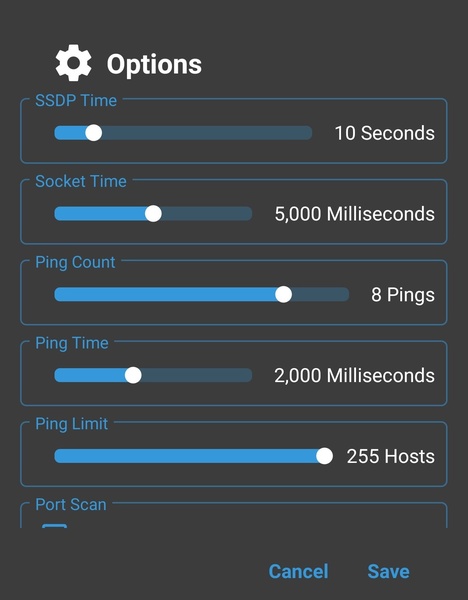468x600 pixels.
Task: Click the gear icon beside Options
Action: (x=73, y=63)
